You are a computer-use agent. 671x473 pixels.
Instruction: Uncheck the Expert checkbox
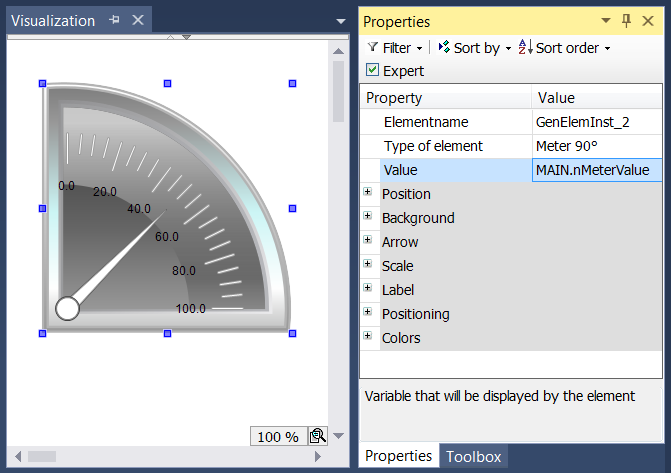(x=372, y=70)
